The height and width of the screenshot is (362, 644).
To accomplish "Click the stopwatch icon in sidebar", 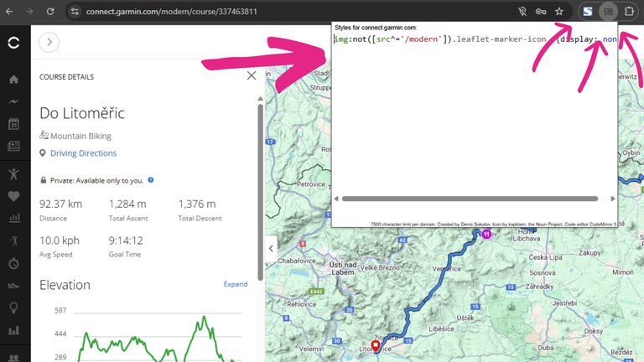I will tap(13, 263).
